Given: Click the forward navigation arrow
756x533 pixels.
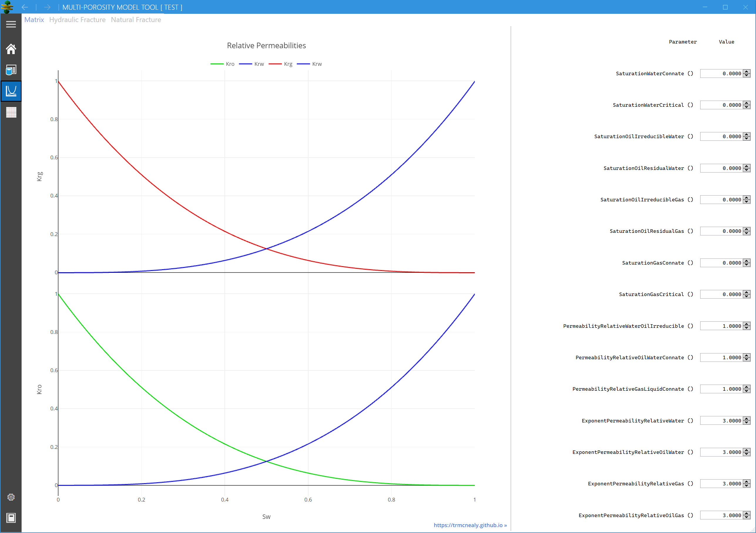Looking at the screenshot, I should pyautogui.click(x=47, y=7).
